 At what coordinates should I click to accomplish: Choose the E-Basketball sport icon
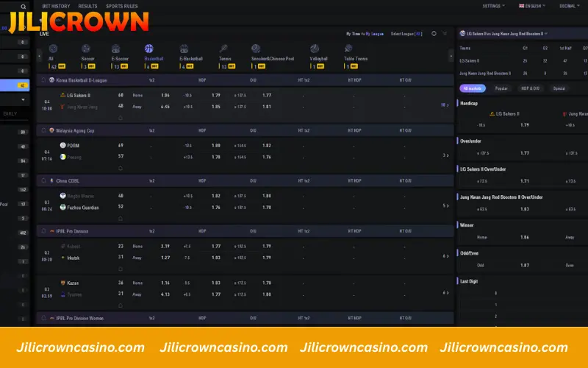[184, 49]
